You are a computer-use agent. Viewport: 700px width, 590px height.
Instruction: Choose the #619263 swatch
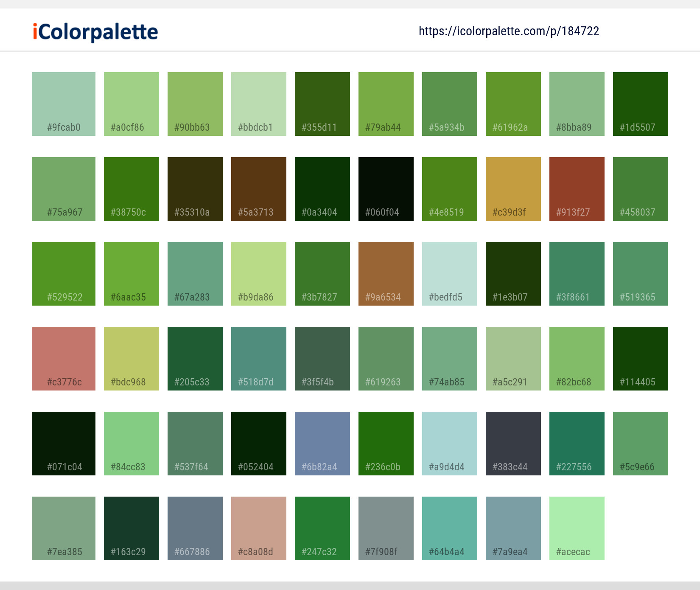tap(386, 359)
